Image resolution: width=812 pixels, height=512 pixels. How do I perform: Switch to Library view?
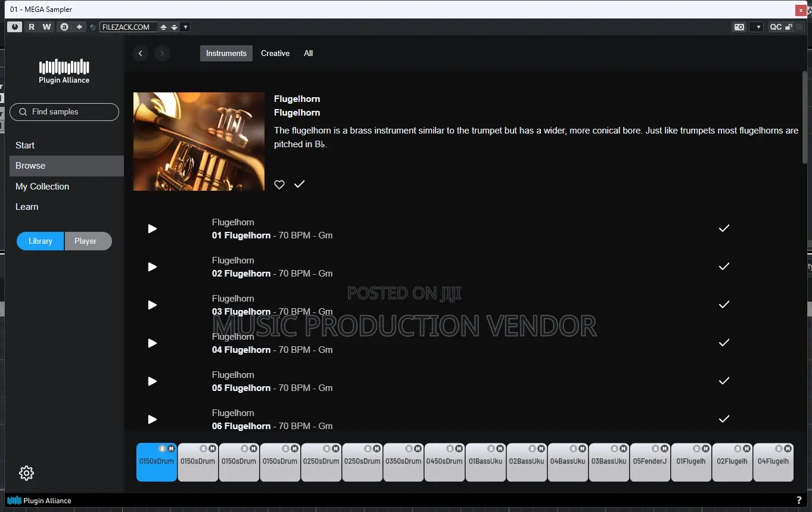click(x=41, y=241)
